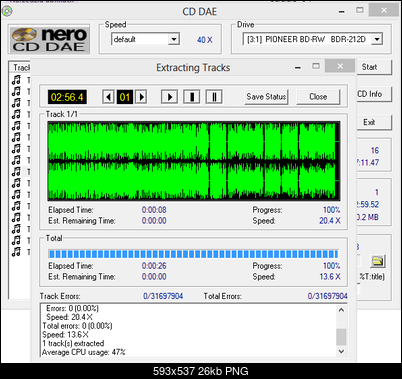Click the track Speed 20.4 X value
402x379 pixels.
pos(330,221)
